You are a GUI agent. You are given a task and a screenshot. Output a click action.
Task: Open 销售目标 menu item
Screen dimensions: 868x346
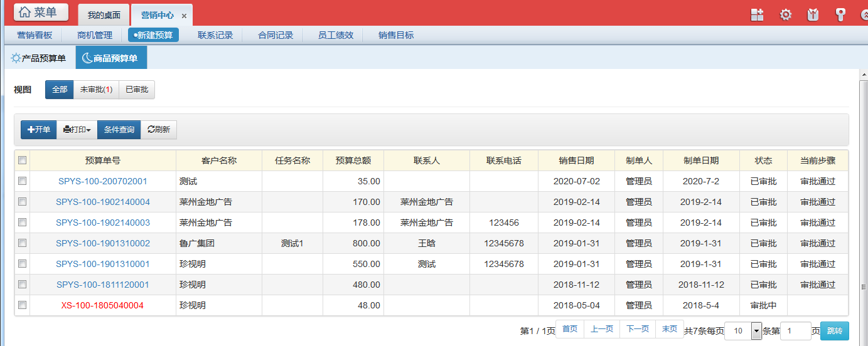(x=396, y=35)
